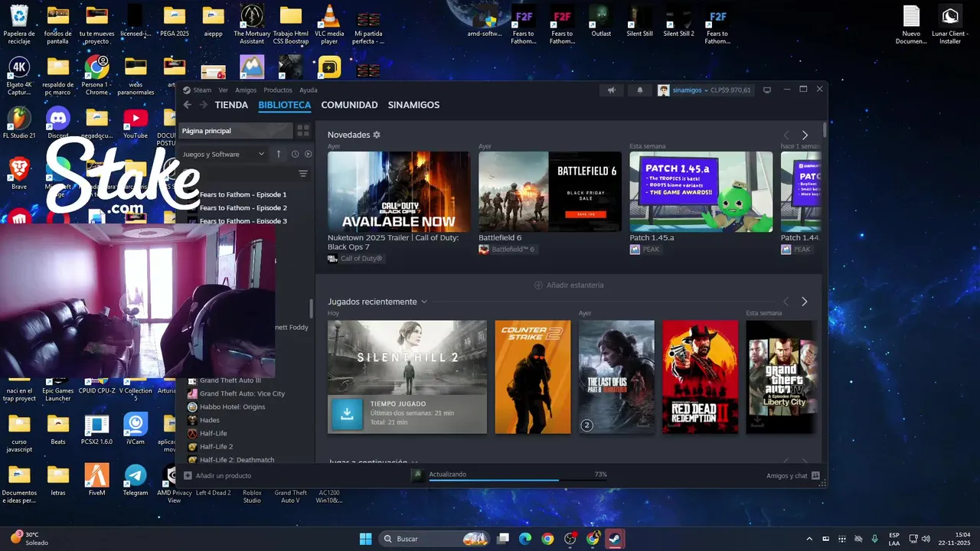The image size is (980, 551).
Task: Go back in Jugados recientemente shelf
Action: (x=786, y=302)
